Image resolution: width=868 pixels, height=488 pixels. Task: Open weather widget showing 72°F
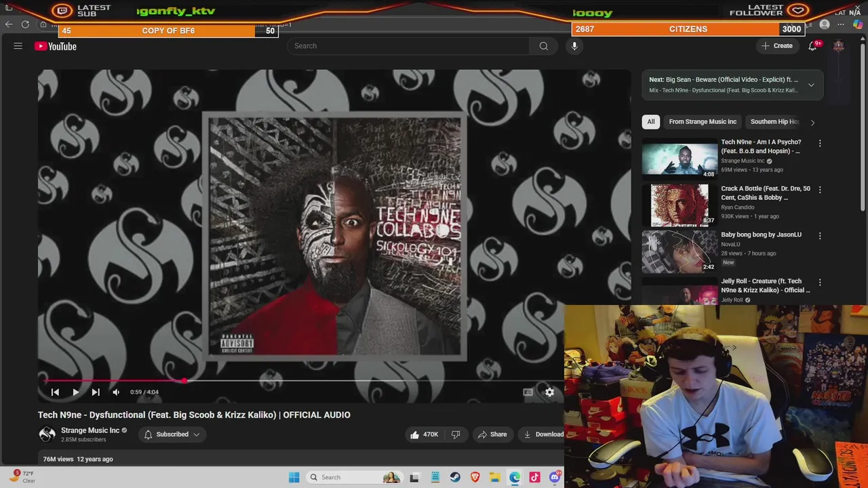point(22,476)
